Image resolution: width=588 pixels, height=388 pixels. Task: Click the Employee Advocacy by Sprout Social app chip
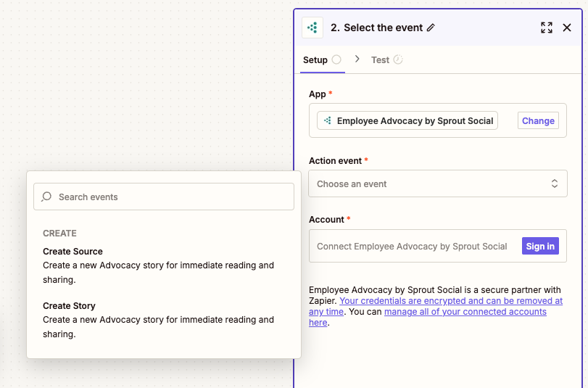[407, 120]
